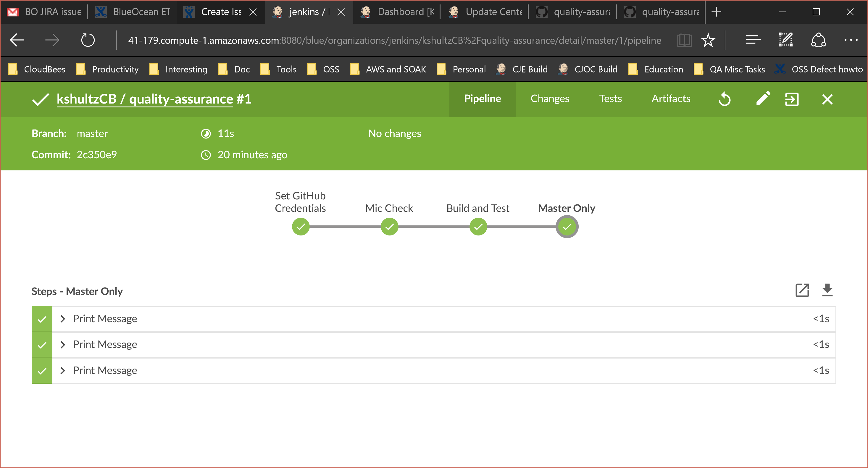Screen dimensions: 868x468
Task: Select the Build and Test stage node
Action: coord(478,227)
